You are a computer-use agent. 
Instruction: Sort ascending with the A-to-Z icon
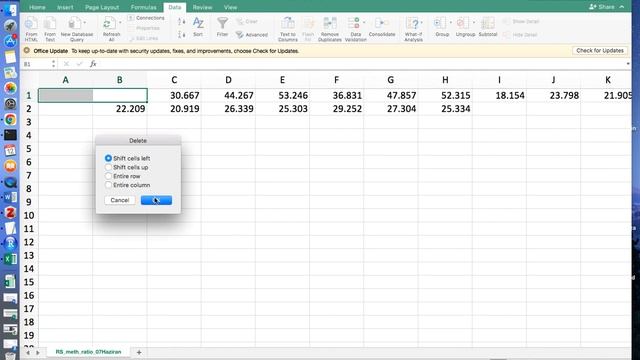coord(182,22)
